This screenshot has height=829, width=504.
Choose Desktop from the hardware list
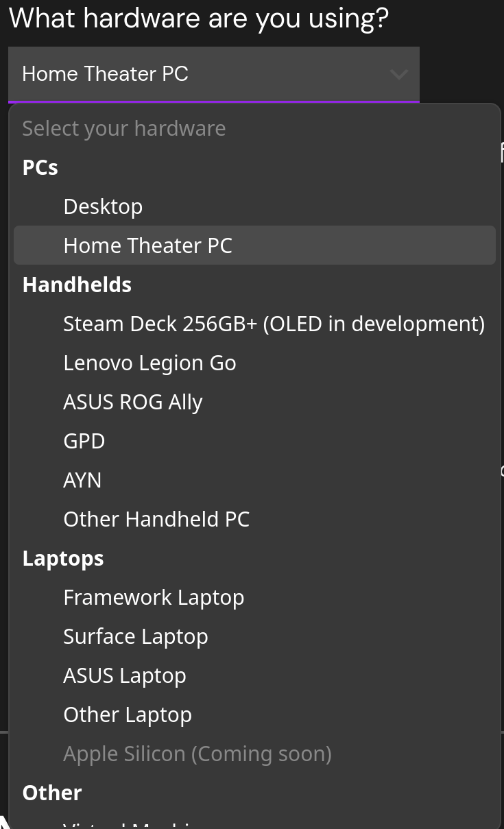103,206
